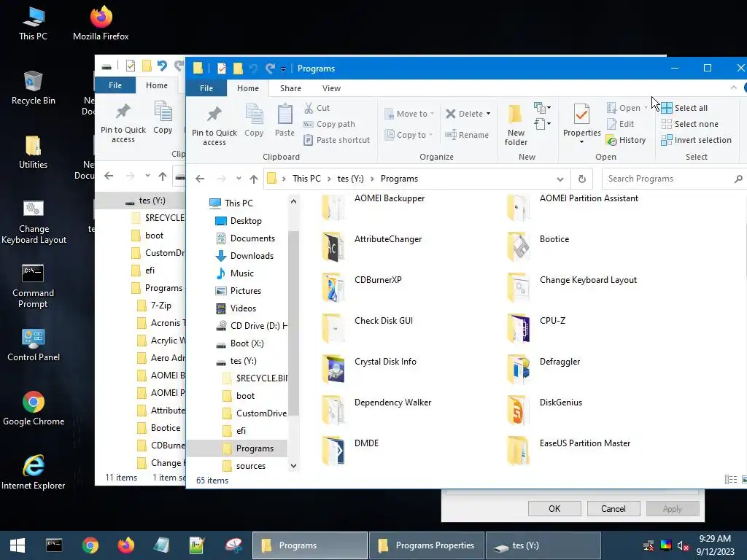Click Select all in the ribbon
Viewport: 747px width, 560px height.
684,108
